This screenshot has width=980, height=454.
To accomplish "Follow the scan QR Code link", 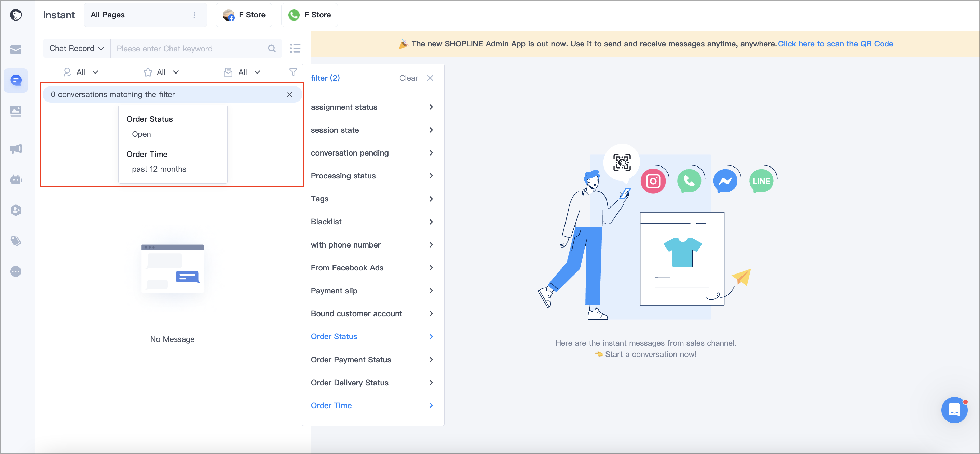I will click(835, 44).
